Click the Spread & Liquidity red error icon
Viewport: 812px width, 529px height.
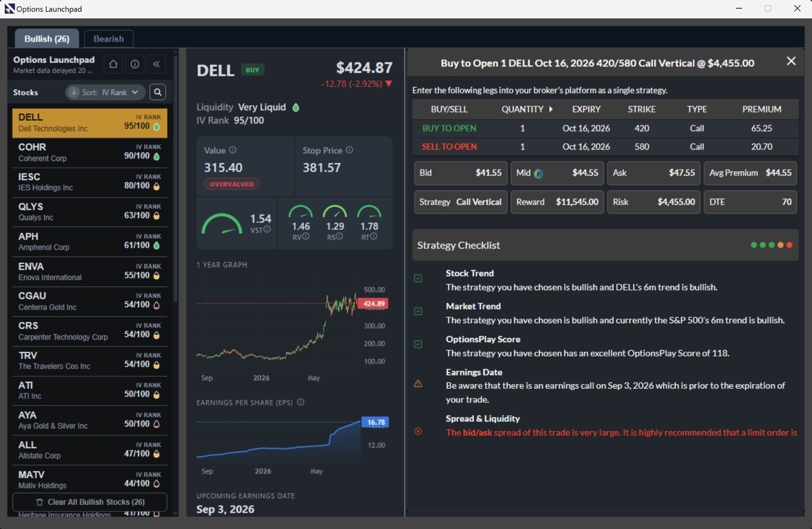pos(418,431)
